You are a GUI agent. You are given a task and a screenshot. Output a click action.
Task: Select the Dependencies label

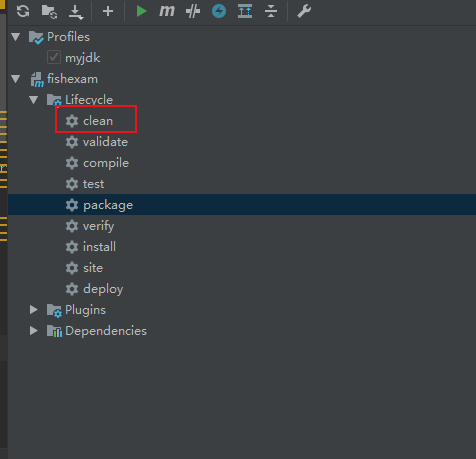[106, 331]
